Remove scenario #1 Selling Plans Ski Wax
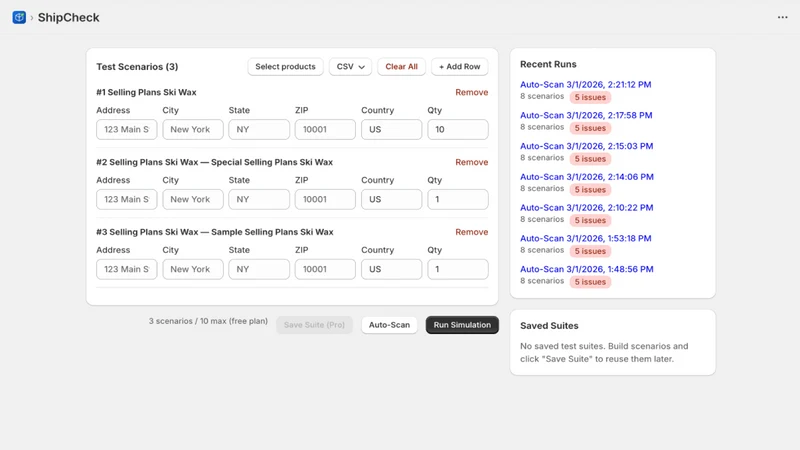This screenshot has width=800, height=450. [471, 92]
